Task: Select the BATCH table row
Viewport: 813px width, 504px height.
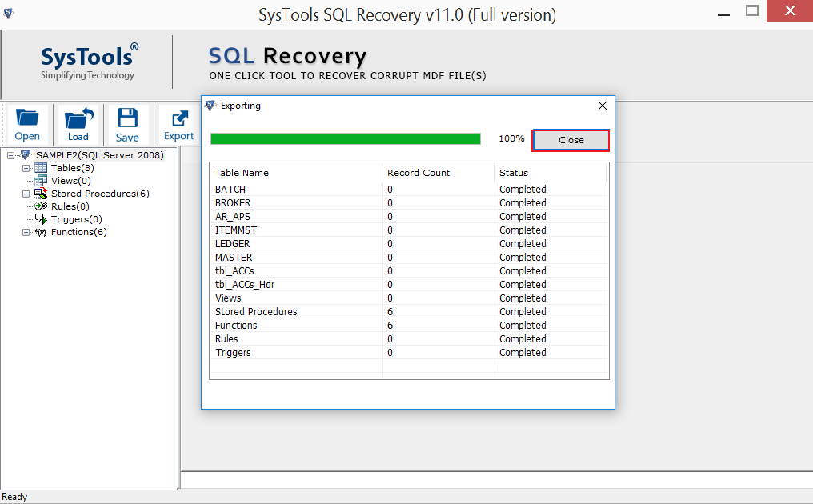Action: (409, 190)
